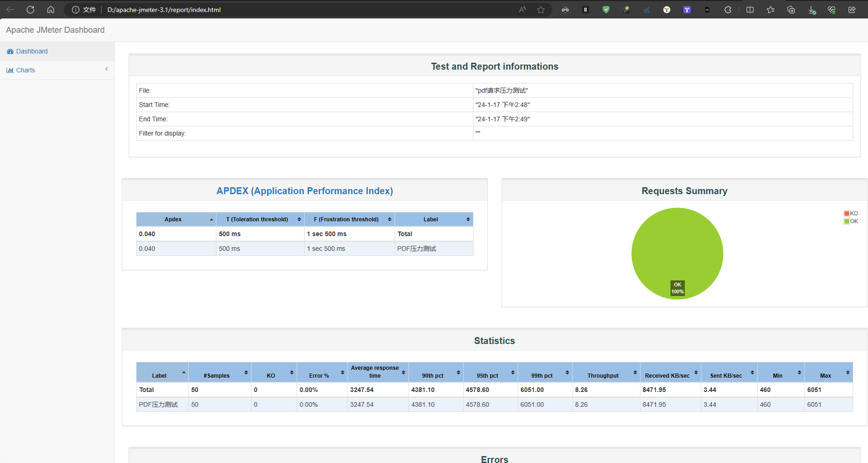The height and width of the screenshot is (463, 868).
Task: Expand the Charts sidebar menu chevron
Action: click(x=107, y=69)
